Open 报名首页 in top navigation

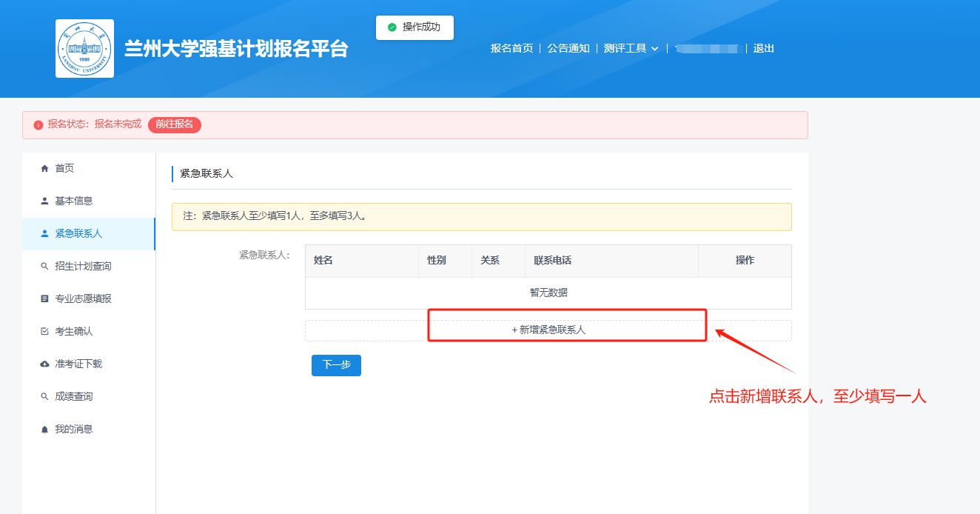[511, 49]
